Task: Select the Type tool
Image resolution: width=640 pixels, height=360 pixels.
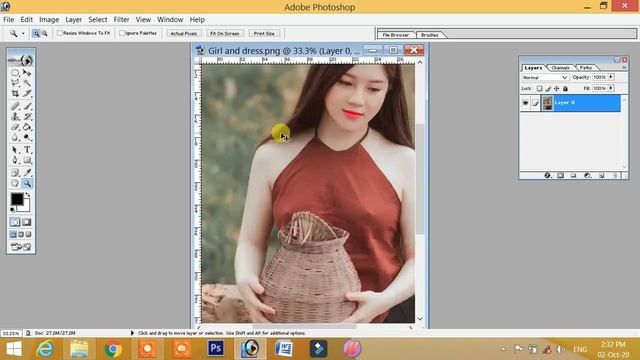Action: point(27,150)
